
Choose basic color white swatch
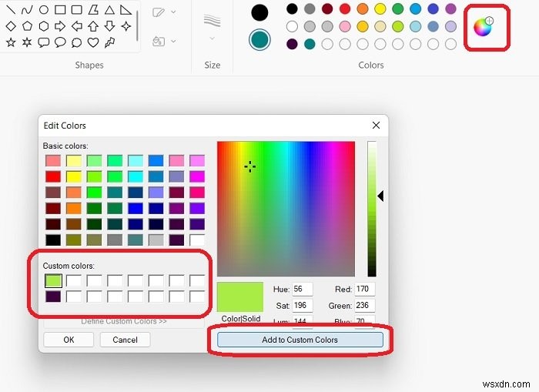click(197, 240)
